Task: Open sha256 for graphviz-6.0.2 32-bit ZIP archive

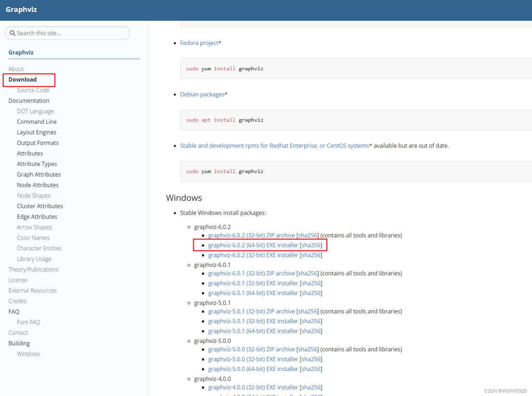Action: click(308, 235)
